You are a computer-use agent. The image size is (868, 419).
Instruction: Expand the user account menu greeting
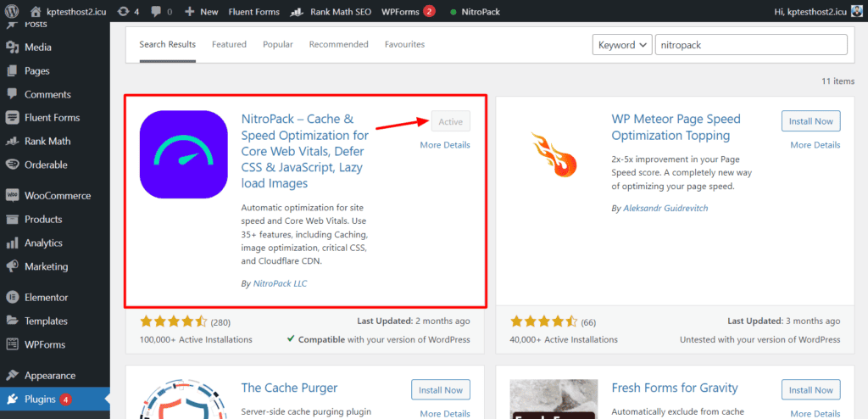pyautogui.click(x=815, y=12)
